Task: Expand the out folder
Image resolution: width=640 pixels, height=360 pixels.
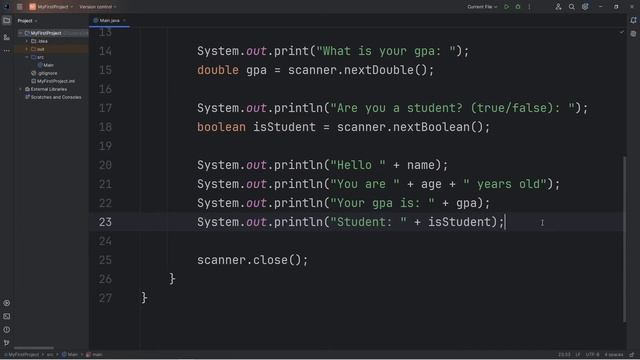Action: pyautogui.click(x=27, y=49)
